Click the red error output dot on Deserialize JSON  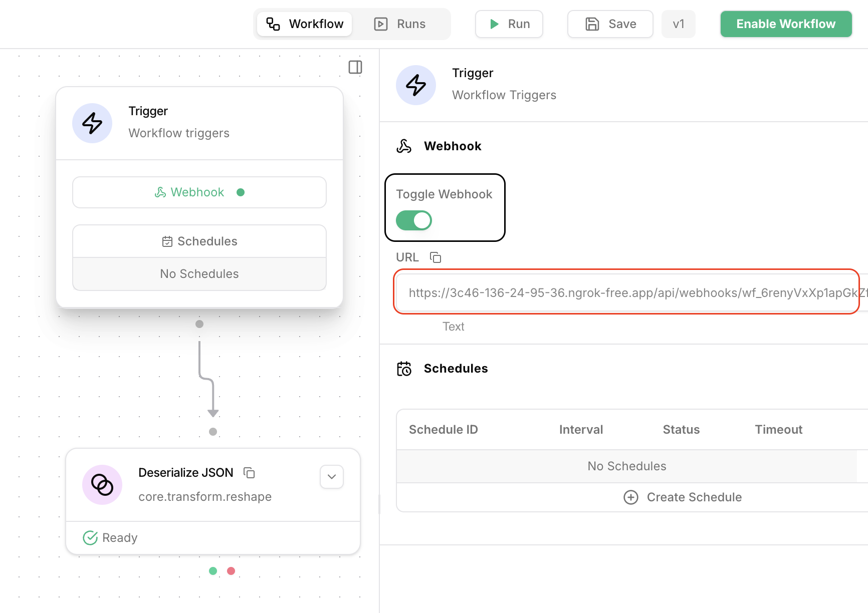[231, 570]
